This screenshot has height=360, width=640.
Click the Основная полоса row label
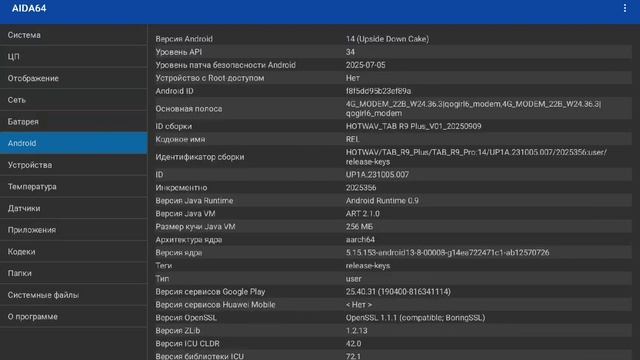(x=189, y=109)
